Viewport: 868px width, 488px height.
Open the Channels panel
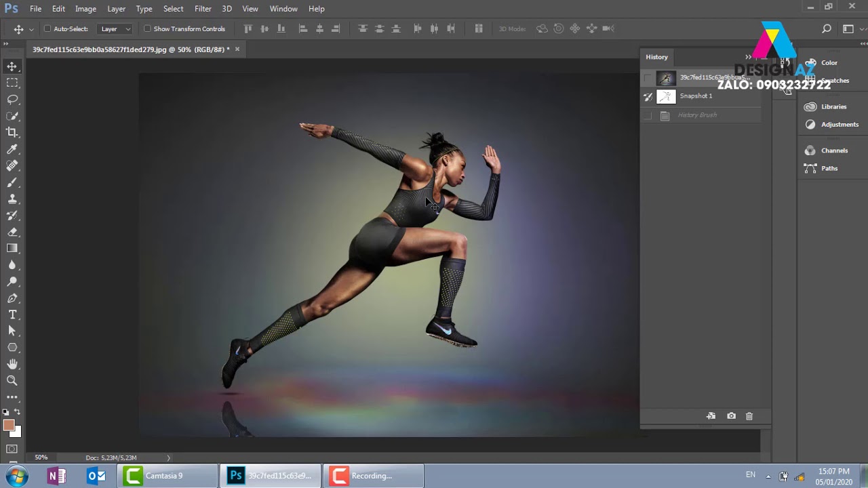click(x=834, y=150)
